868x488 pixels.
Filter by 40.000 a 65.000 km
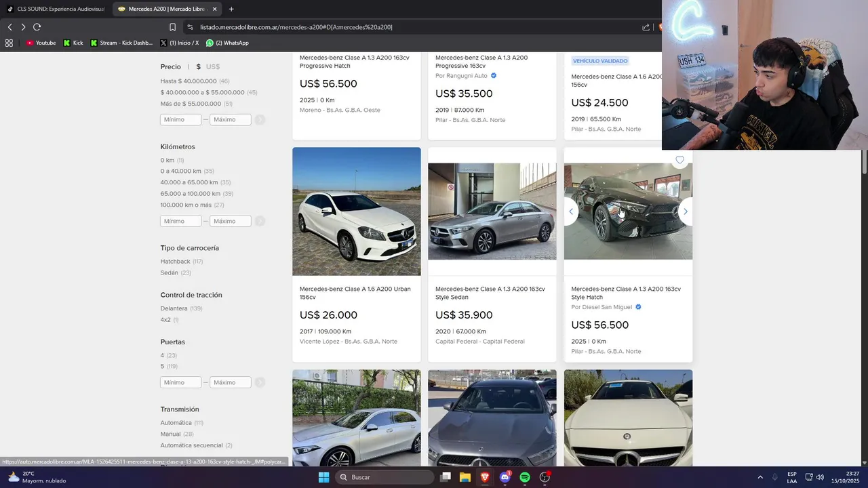(189, 182)
